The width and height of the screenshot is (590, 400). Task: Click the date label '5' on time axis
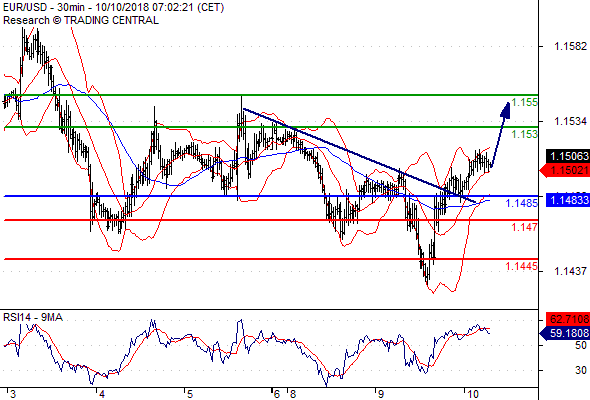click(190, 394)
